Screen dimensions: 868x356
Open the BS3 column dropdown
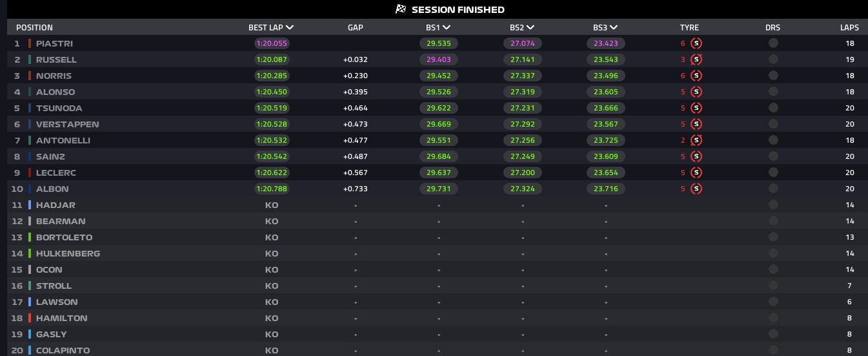pos(614,28)
